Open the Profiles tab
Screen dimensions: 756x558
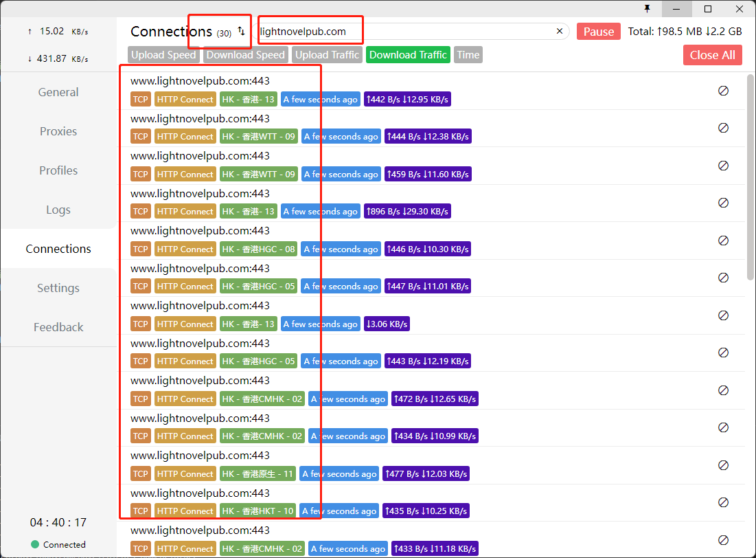click(58, 170)
